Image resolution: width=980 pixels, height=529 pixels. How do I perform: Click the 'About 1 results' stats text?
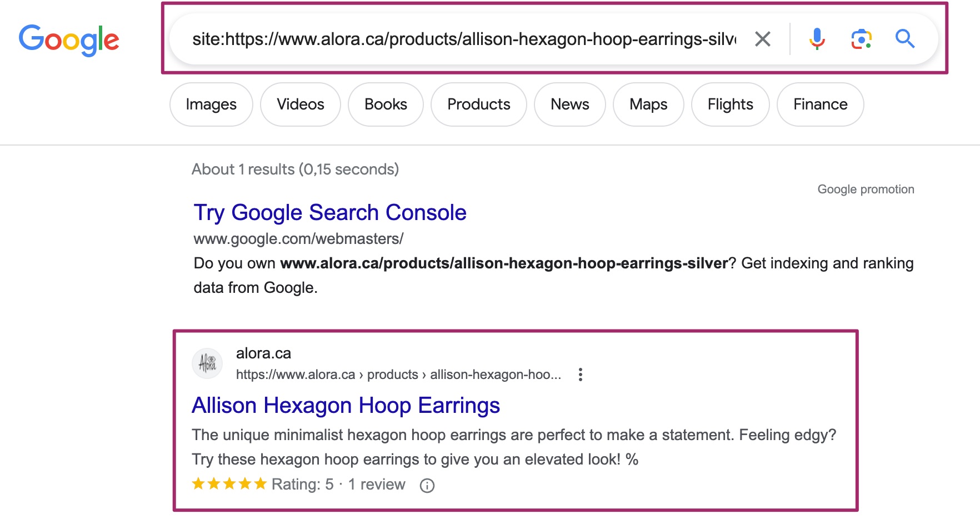(x=296, y=169)
